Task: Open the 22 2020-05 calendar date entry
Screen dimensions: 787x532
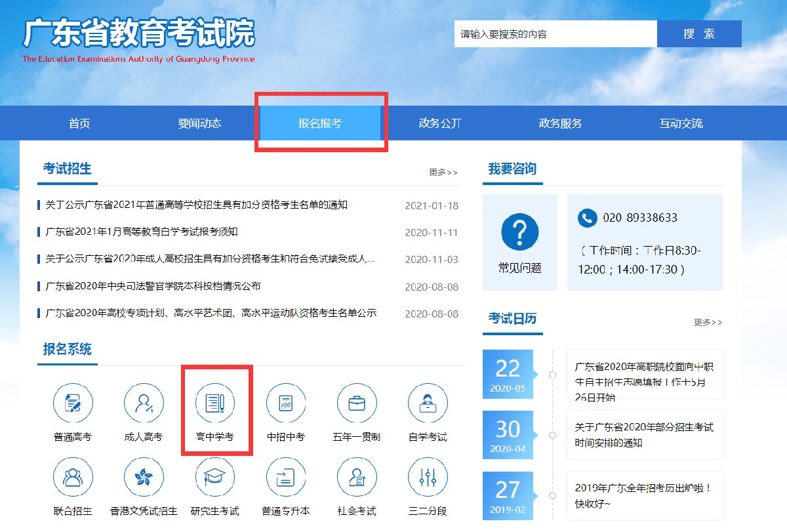Action: point(508,375)
